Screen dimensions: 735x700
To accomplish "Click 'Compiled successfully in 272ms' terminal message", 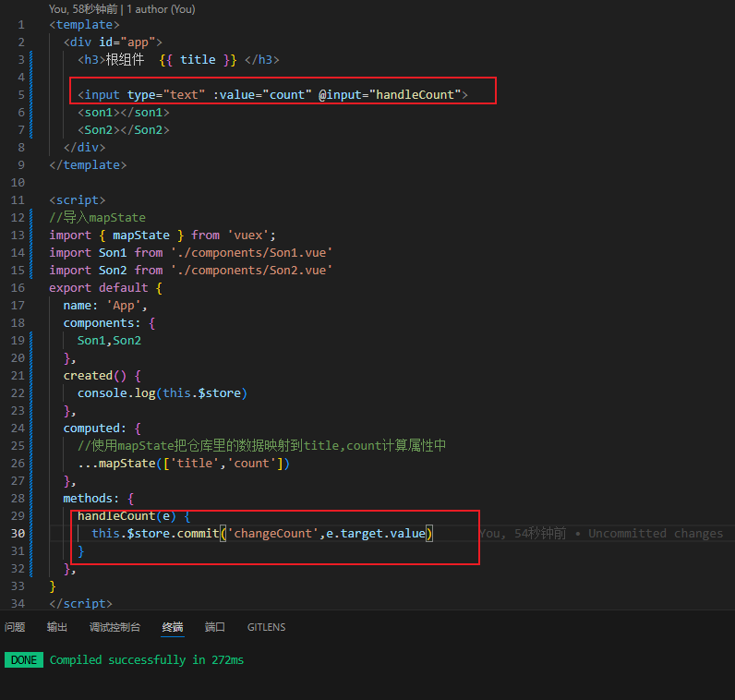I will coord(147,659).
